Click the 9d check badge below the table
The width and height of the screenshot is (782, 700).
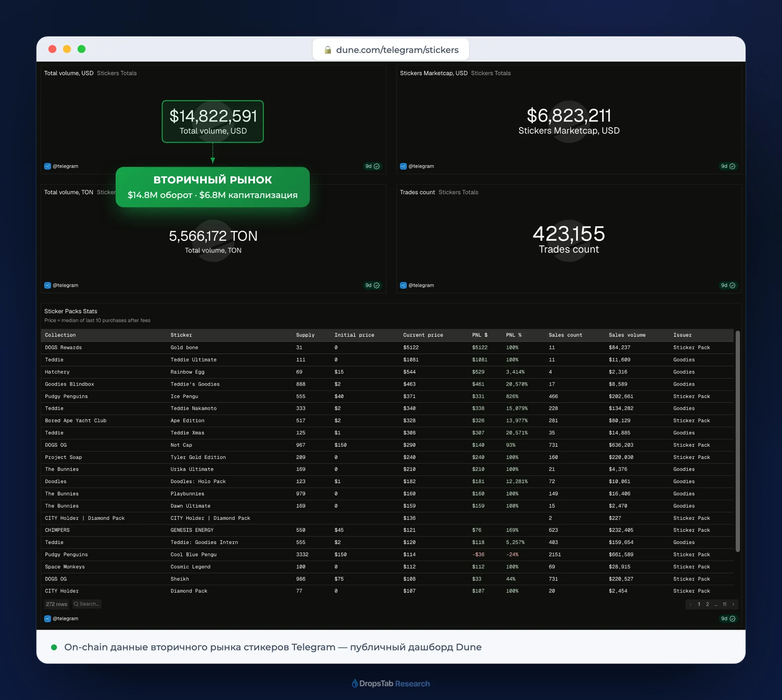728,619
